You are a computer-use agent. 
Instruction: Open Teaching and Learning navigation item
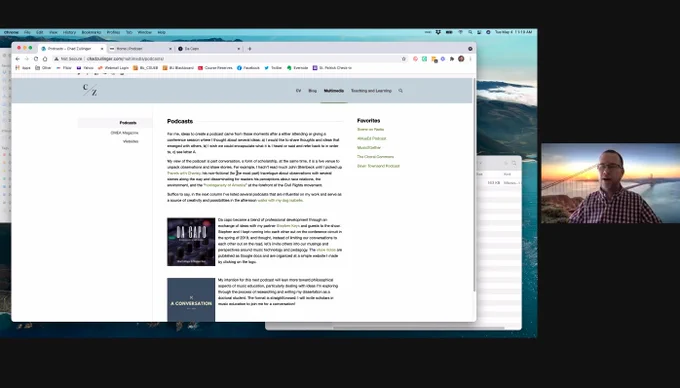(371, 91)
